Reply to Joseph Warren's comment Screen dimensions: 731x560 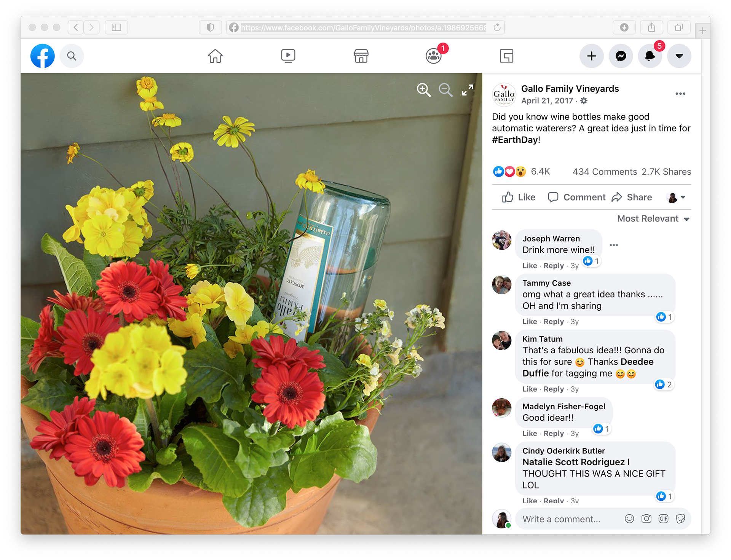pos(554,266)
